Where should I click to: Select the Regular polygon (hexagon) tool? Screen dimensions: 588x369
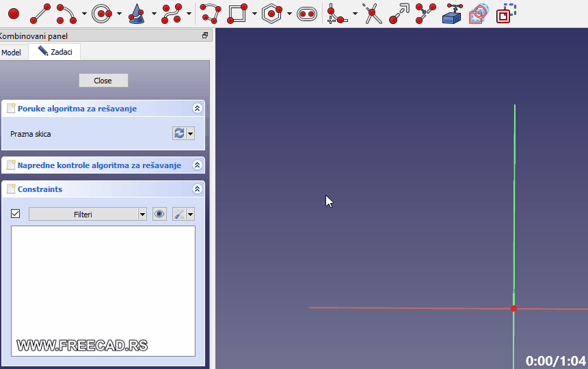coord(272,13)
